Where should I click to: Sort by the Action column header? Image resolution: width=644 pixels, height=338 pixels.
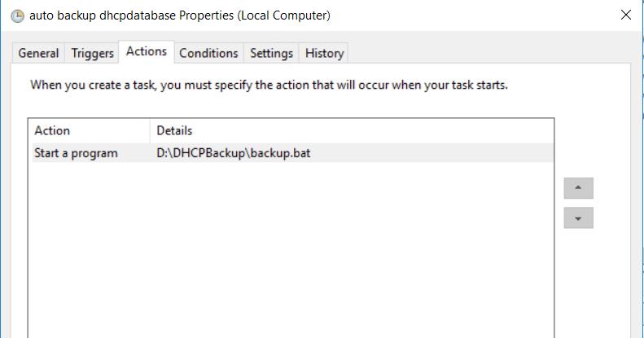(x=90, y=130)
